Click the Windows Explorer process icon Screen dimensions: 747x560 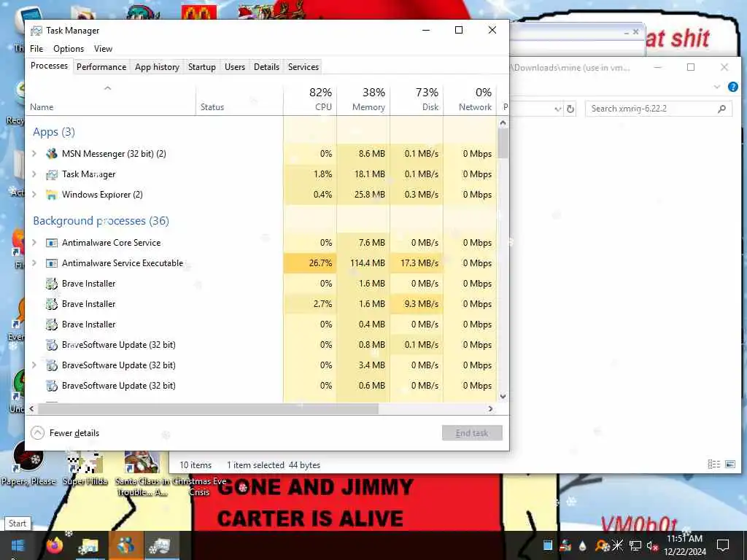pos(52,195)
